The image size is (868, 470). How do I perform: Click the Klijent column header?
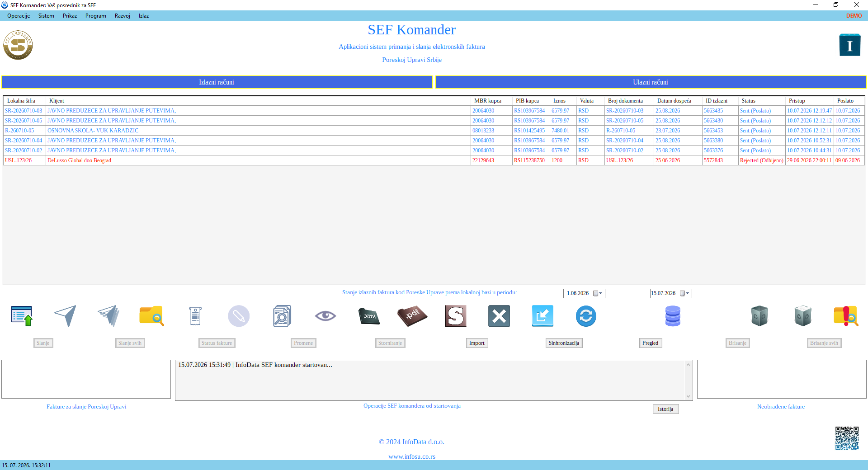(258, 101)
